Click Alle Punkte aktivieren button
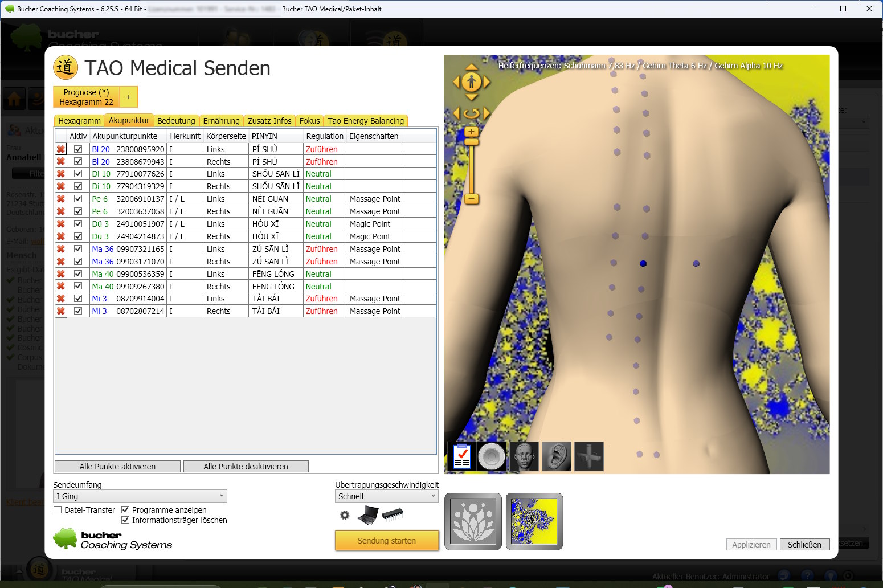The width and height of the screenshot is (883, 588). (x=117, y=467)
